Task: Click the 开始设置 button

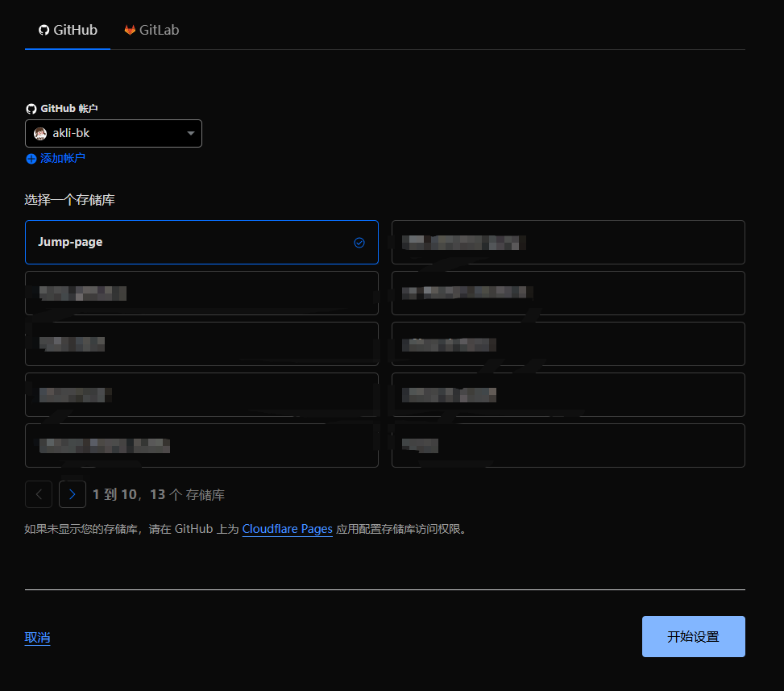Action: [694, 636]
